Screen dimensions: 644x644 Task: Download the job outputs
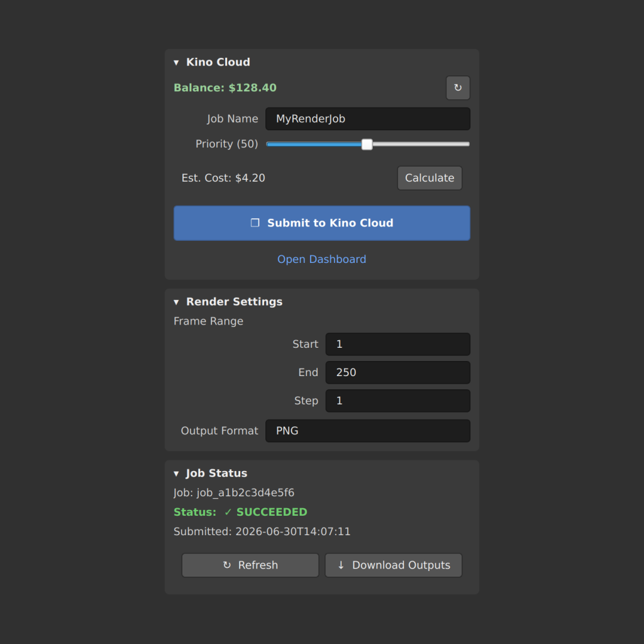pyautogui.click(x=394, y=565)
